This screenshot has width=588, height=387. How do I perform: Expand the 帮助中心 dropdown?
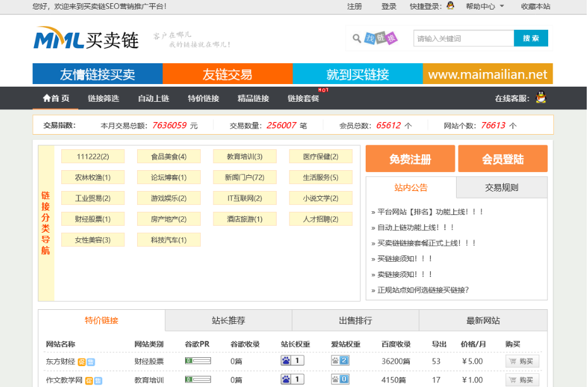click(x=484, y=6)
